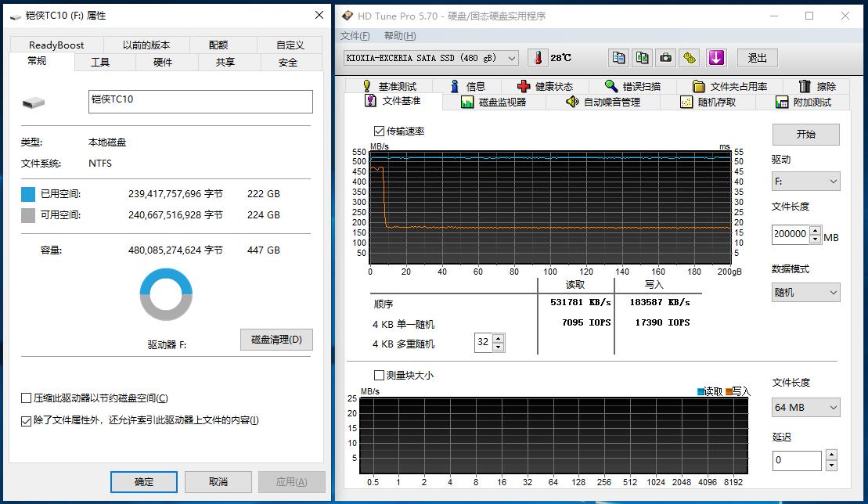Increase the 4KB multi-random queue depth stepper
The image size is (868, 504).
click(x=497, y=338)
